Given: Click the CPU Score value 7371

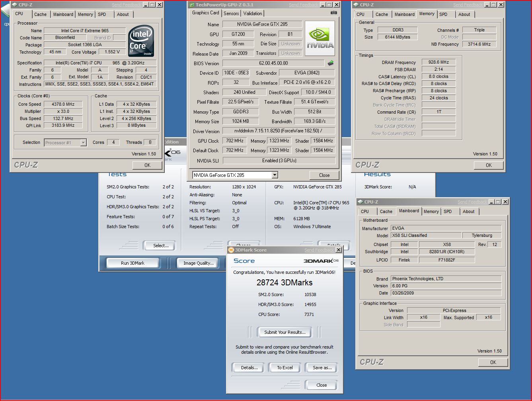Looking at the screenshot, I should click(309, 314).
